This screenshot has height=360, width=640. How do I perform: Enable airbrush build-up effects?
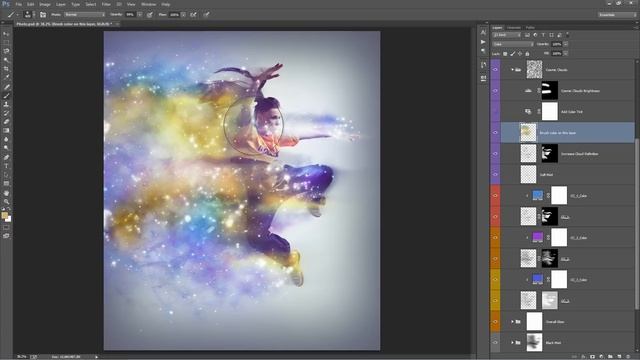pyautogui.click(x=193, y=15)
